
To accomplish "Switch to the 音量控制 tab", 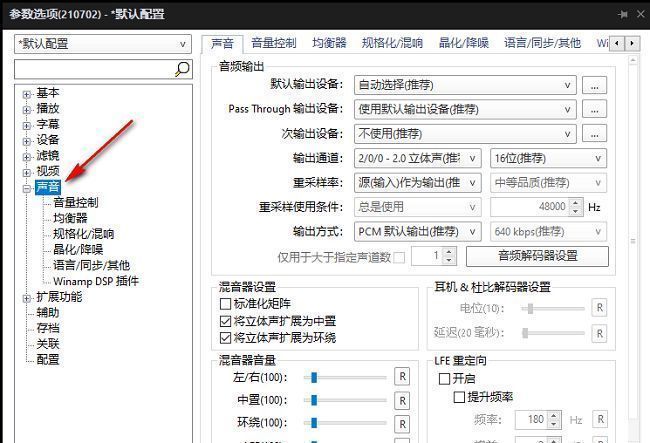I will click(273, 43).
